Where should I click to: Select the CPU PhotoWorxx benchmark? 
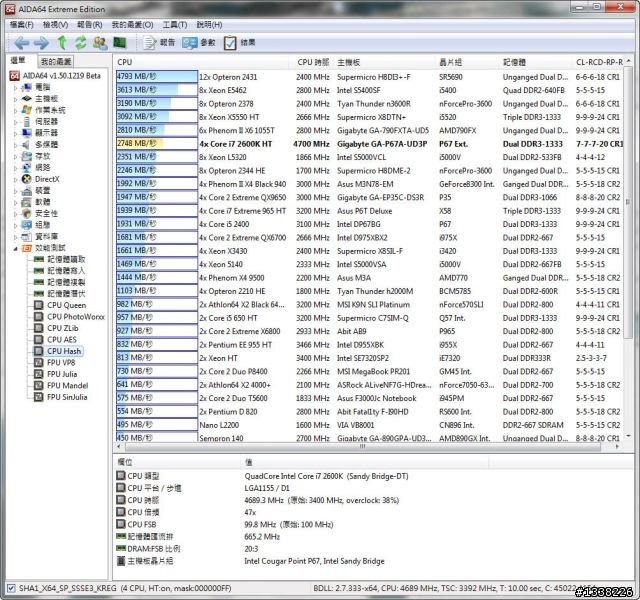(x=69, y=316)
